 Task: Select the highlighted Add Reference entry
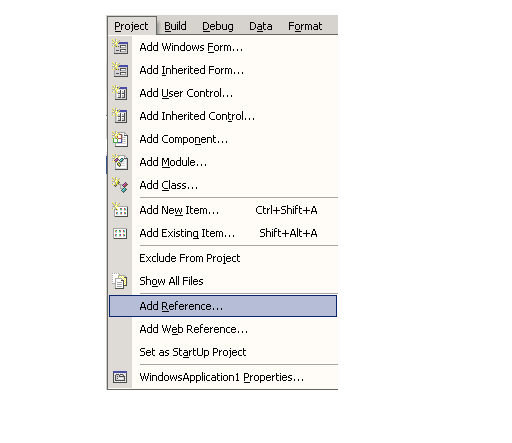[x=223, y=306]
